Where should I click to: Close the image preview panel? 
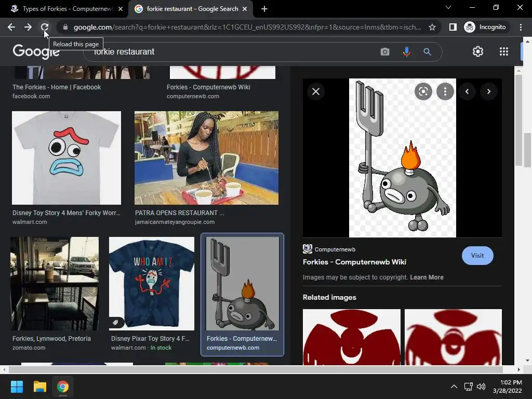click(x=316, y=91)
